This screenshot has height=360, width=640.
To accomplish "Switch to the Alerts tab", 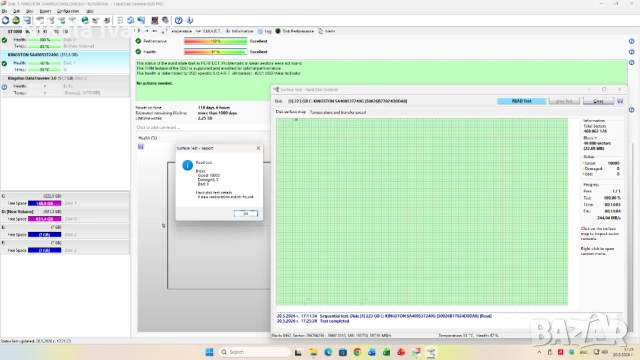I will [x=327, y=31].
